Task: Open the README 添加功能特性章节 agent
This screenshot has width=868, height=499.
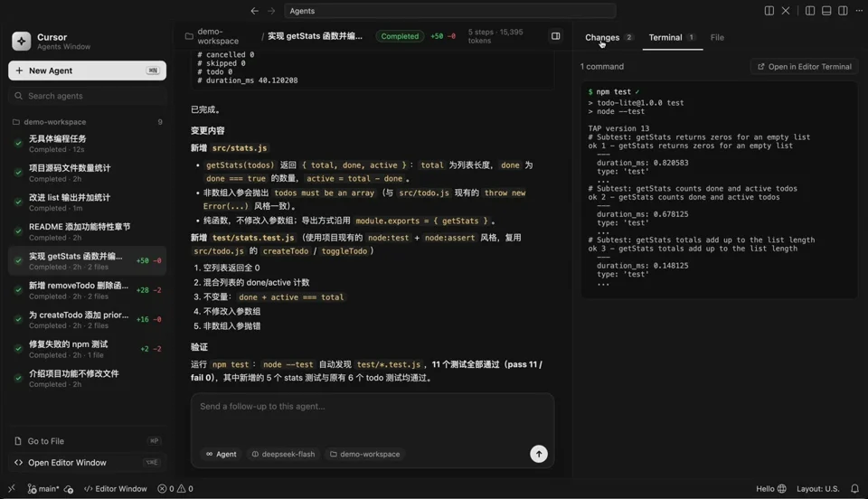Action: coord(87,231)
